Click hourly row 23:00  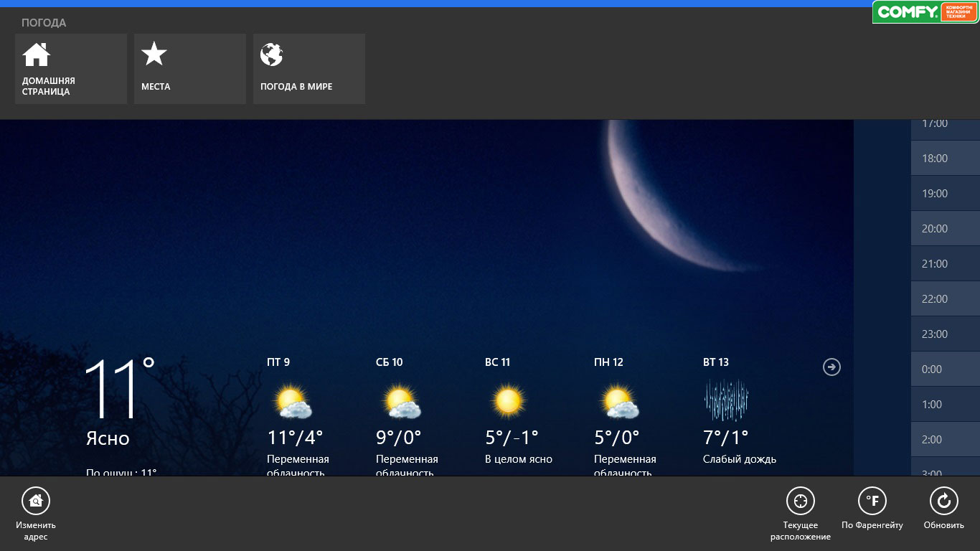[x=946, y=334]
